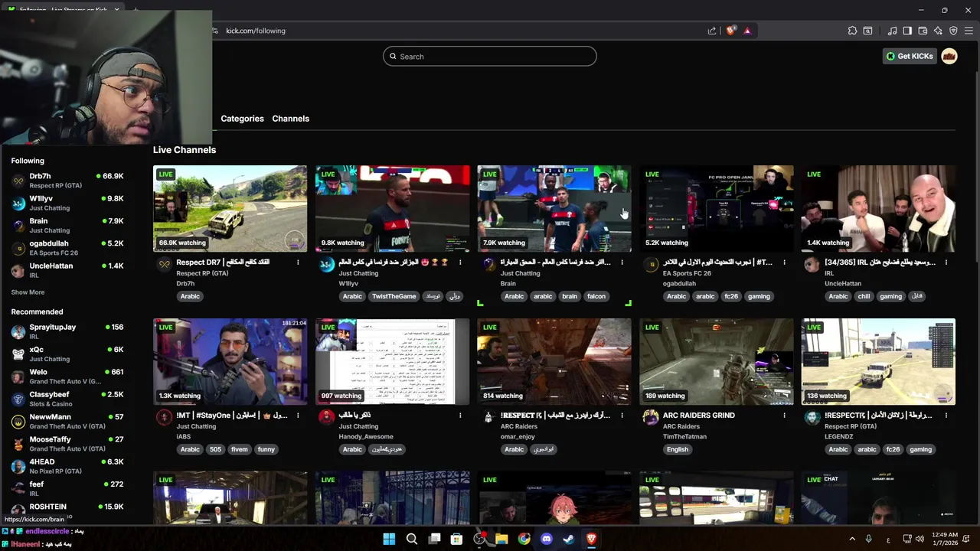Open the playlist music note icon
This screenshot has height=551, width=980.
[x=892, y=31]
